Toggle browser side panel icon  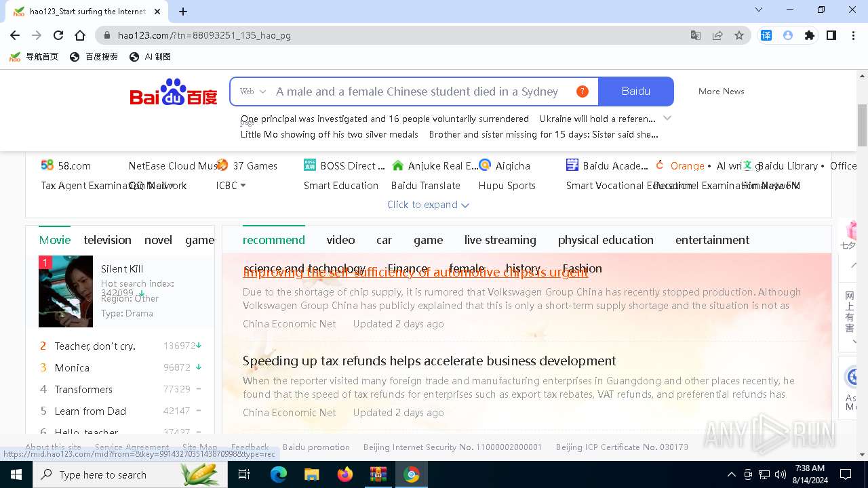(831, 35)
